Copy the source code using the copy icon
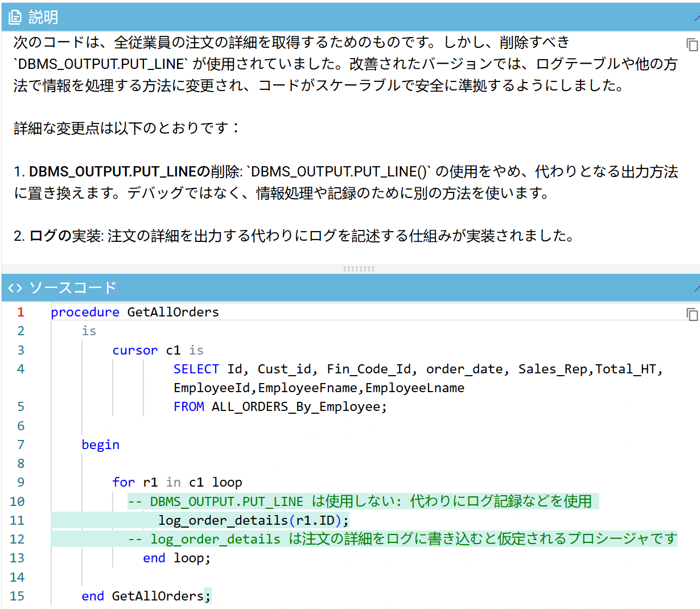700x609 pixels. pos(691,314)
